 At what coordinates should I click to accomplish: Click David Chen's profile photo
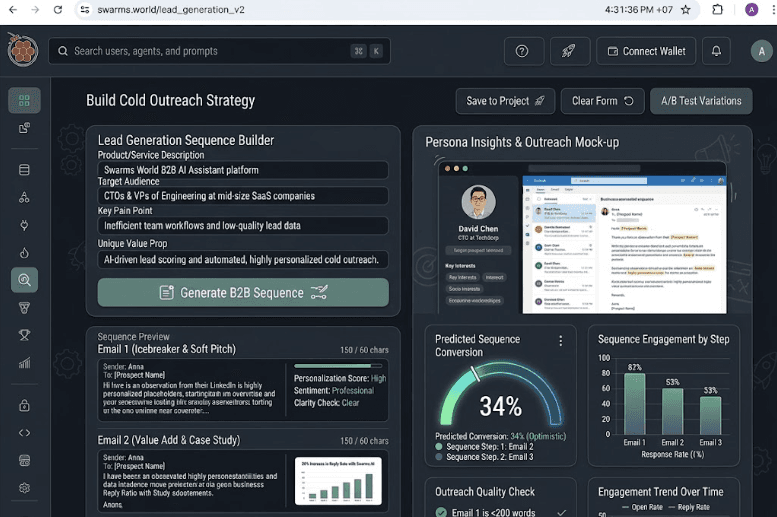(x=478, y=202)
